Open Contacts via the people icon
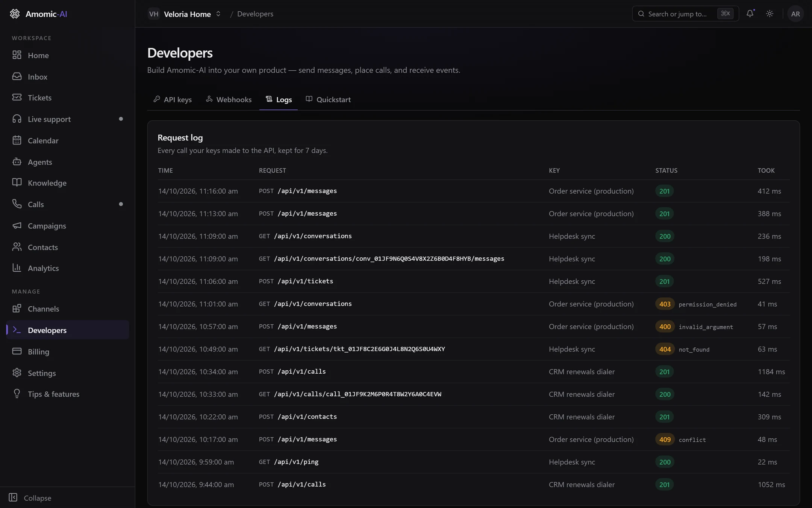This screenshot has height=508, width=812. [17, 247]
